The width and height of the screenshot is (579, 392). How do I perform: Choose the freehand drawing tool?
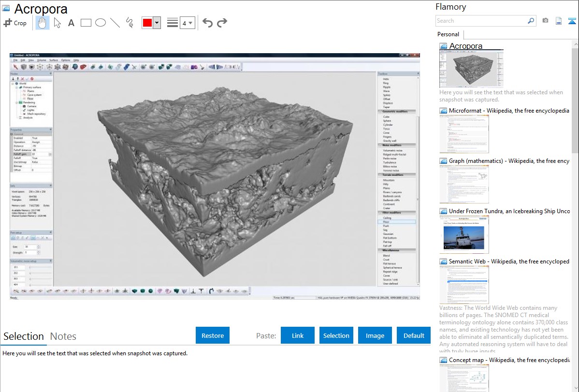[x=130, y=23]
